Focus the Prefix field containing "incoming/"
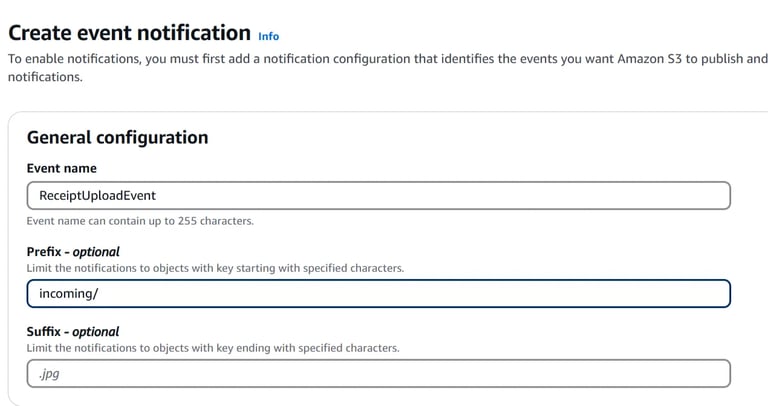 (x=378, y=294)
